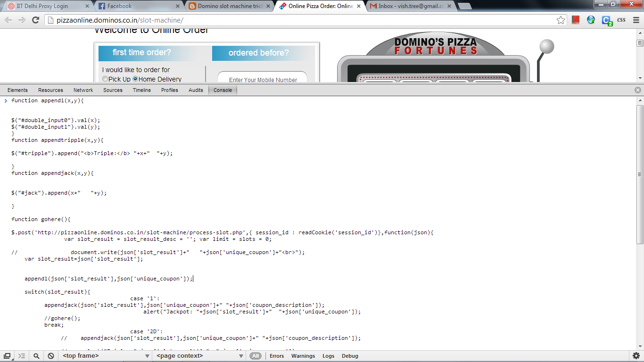Select the Home Delivery radio option

point(135,79)
